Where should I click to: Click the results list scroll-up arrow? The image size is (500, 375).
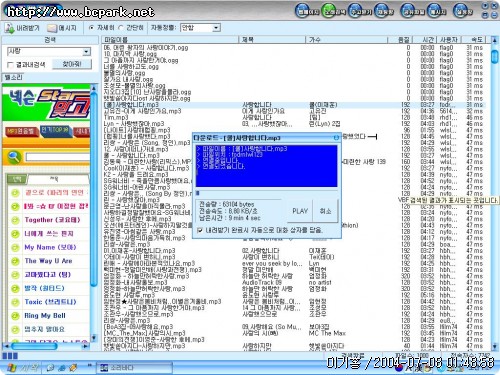click(495, 40)
